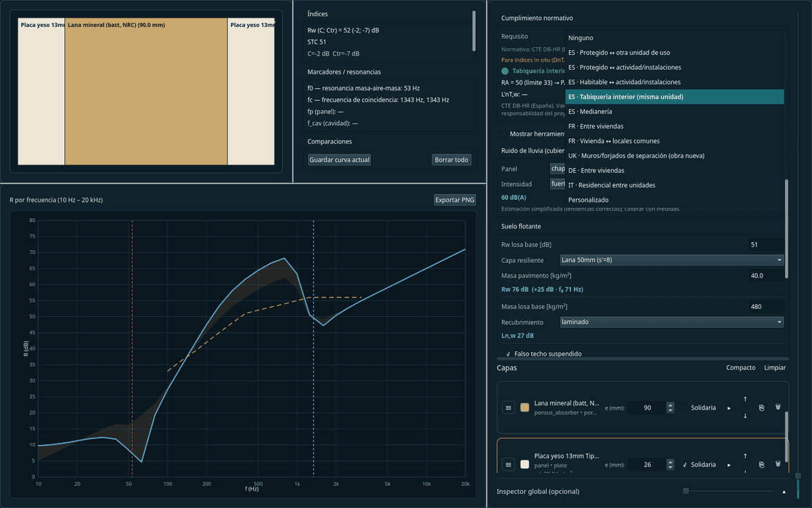Click the Inspector global slider handle
The height and width of the screenshot is (508, 812).
point(686,491)
